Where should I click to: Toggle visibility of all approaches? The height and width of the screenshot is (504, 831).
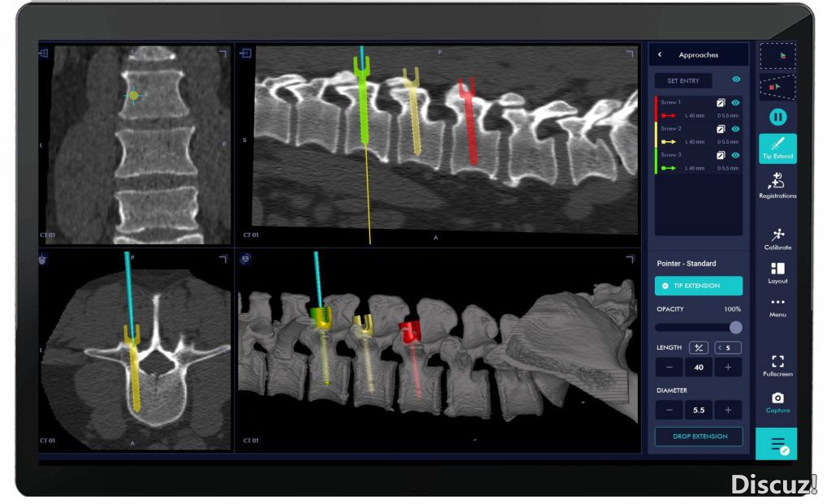(x=736, y=80)
